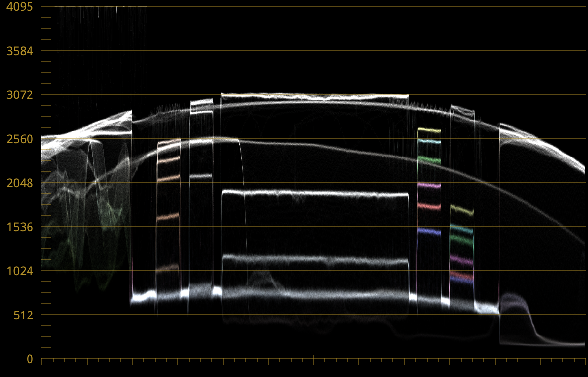Click the wide white trace below 2048
The image size is (588, 377).
(315, 194)
